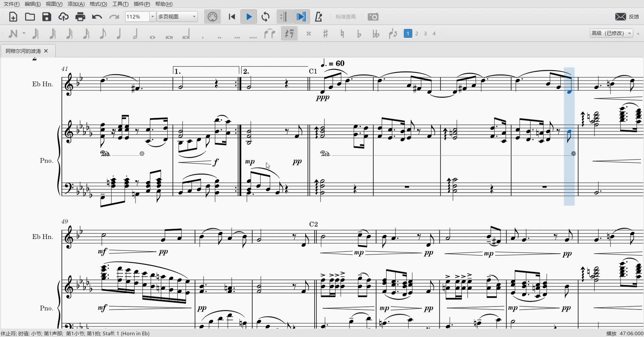Rewind playback to start

(x=232, y=17)
